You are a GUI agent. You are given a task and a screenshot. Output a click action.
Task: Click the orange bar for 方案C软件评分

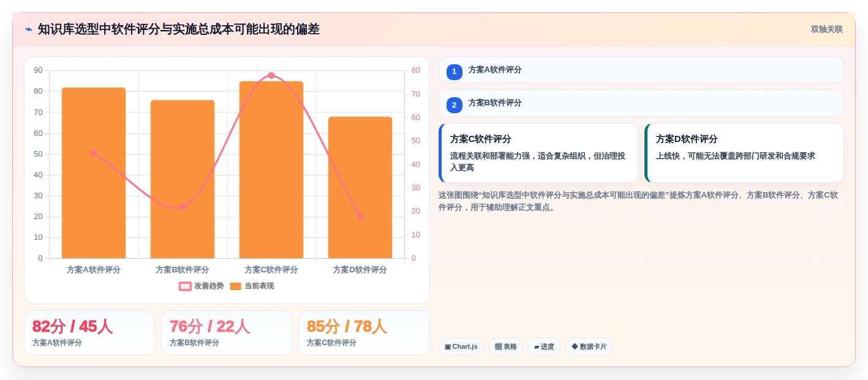click(x=271, y=170)
